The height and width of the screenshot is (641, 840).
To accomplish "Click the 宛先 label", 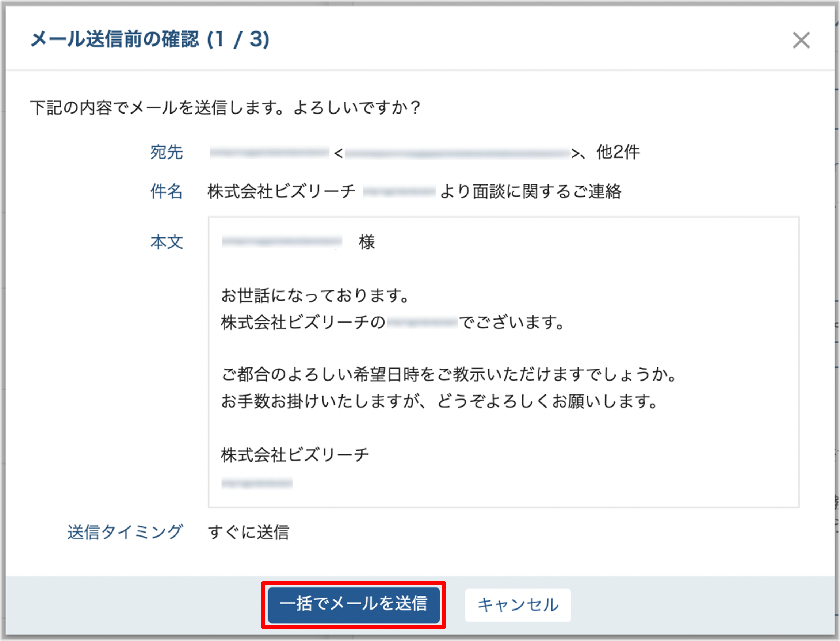I will tap(166, 152).
